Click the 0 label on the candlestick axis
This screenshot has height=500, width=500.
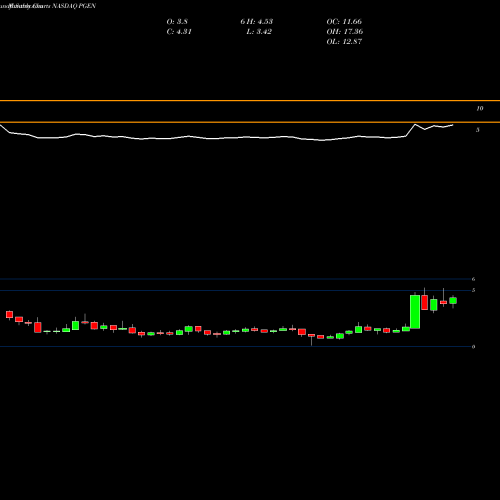click(473, 347)
